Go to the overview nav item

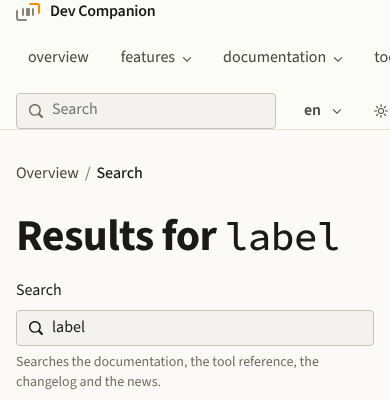58,57
